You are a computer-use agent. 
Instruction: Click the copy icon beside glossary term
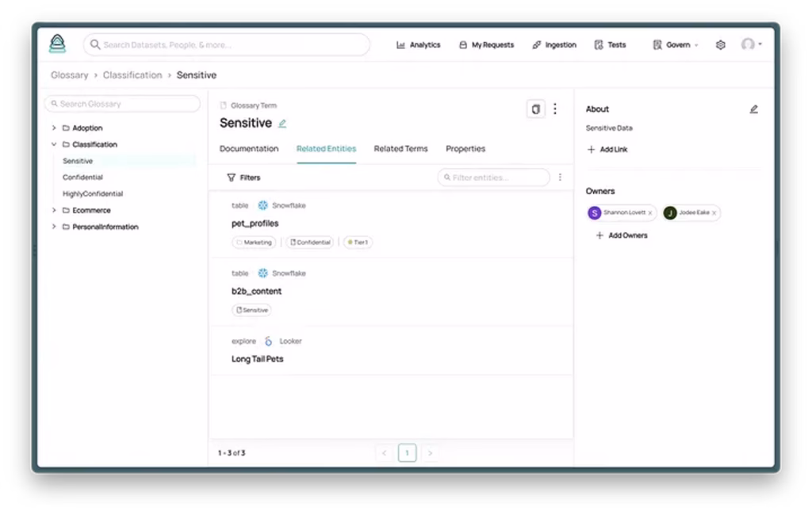(x=535, y=109)
